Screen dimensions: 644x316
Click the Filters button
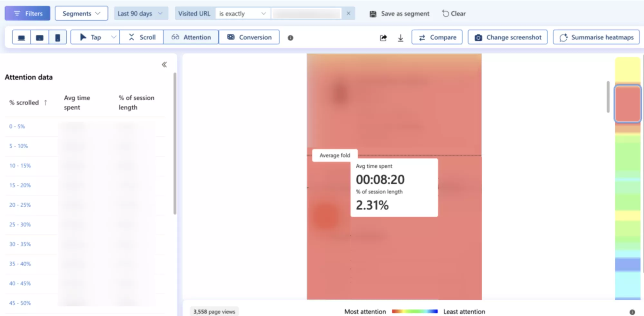click(x=27, y=14)
